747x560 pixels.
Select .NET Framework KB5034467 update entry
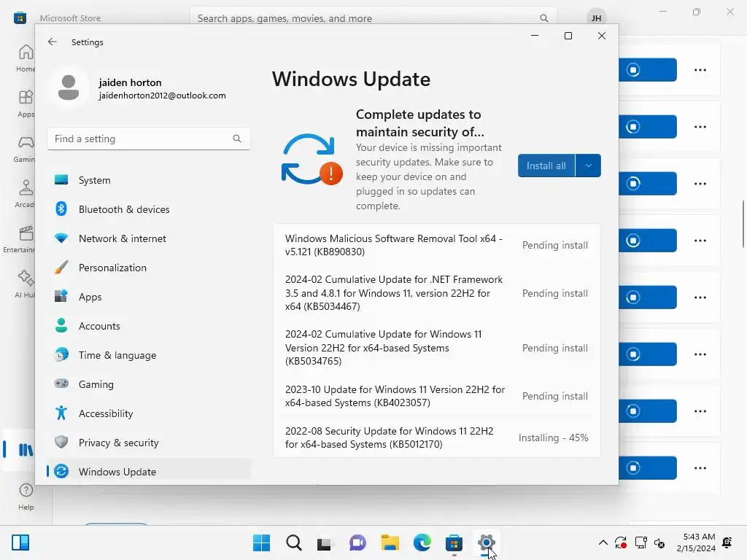[436, 293]
